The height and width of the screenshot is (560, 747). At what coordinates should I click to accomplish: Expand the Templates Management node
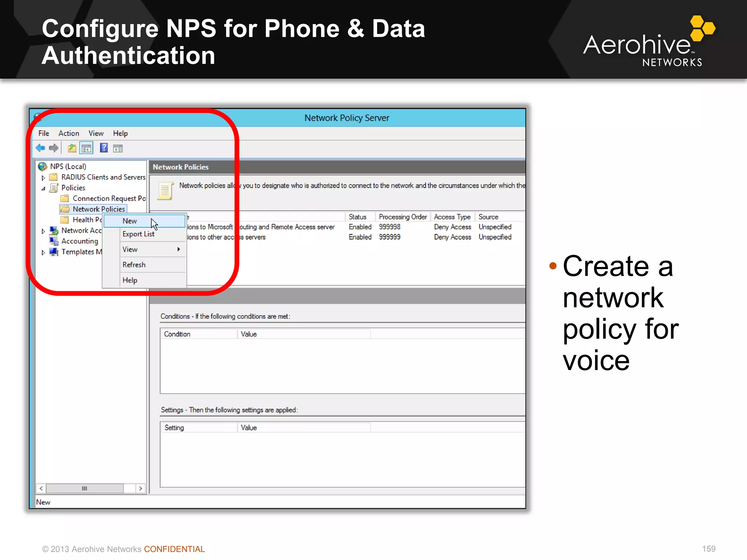pos(43,252)
